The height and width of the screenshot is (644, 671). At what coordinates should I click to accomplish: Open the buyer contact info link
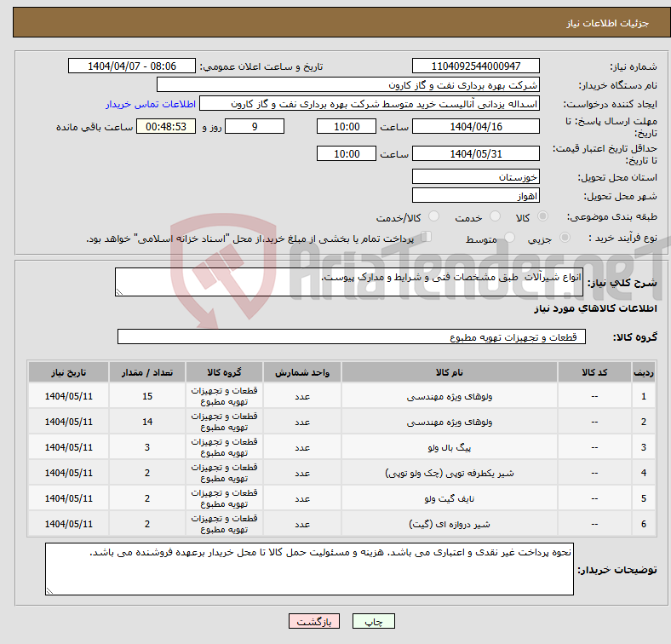[151, 104]
